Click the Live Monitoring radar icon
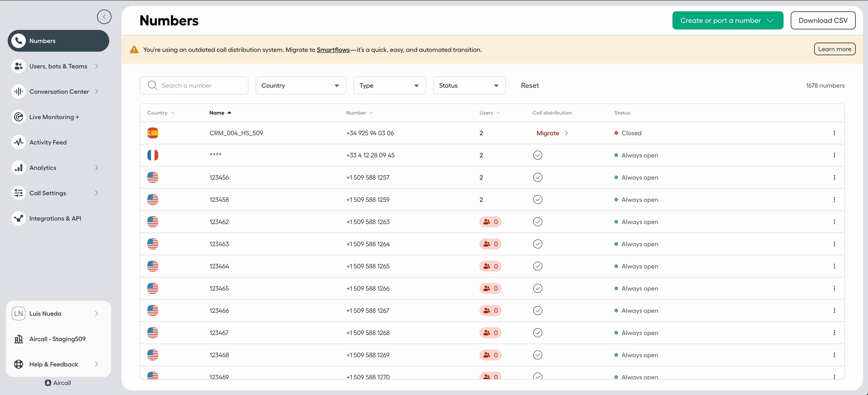This screenshot has width=868, height=395. pyautogui.click(x=19, y=117)
